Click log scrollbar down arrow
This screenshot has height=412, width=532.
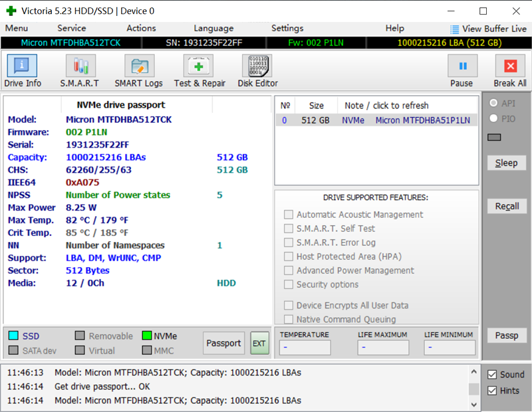click(473, 405)
